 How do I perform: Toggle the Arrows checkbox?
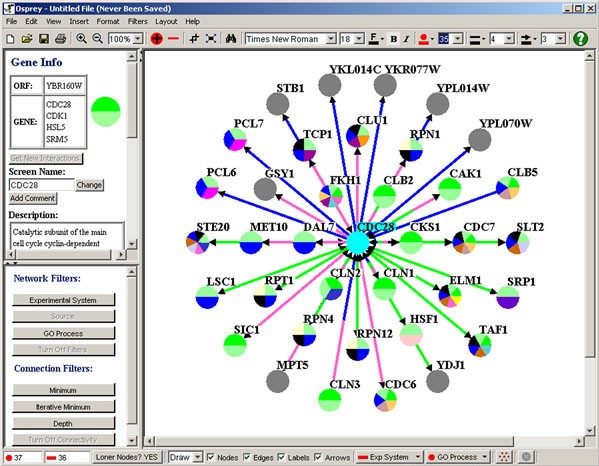(x=318, y=457)
